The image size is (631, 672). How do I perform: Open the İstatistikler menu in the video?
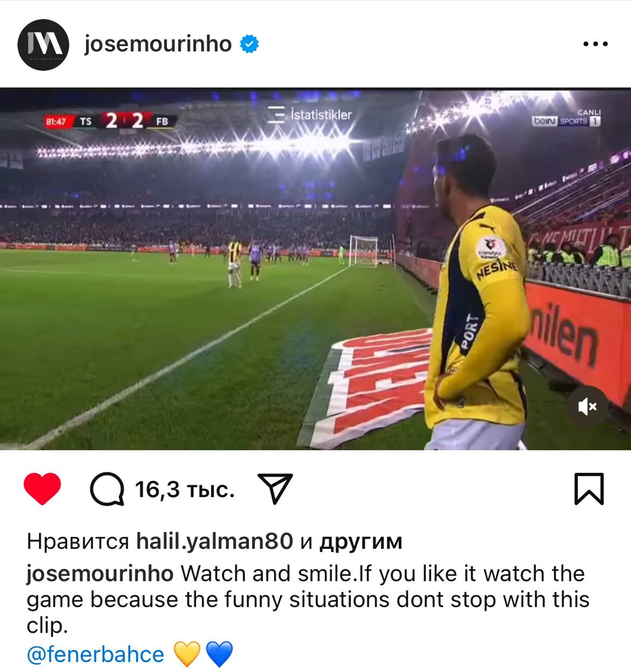click(310, 115)
